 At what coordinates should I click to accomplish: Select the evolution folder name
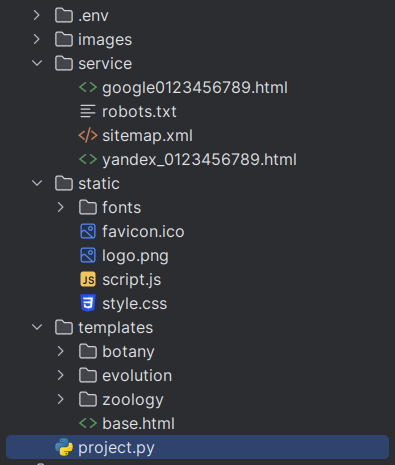pos(137,375)
